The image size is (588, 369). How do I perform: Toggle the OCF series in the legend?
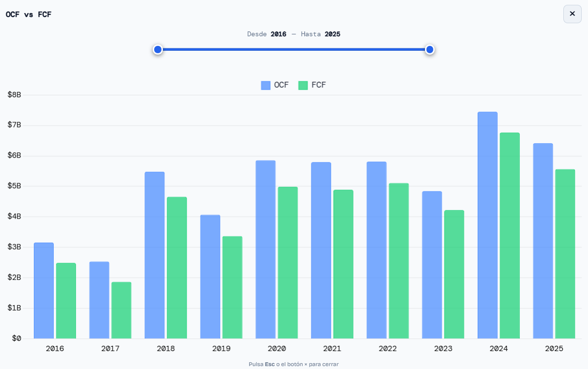[x=275, y=85]
